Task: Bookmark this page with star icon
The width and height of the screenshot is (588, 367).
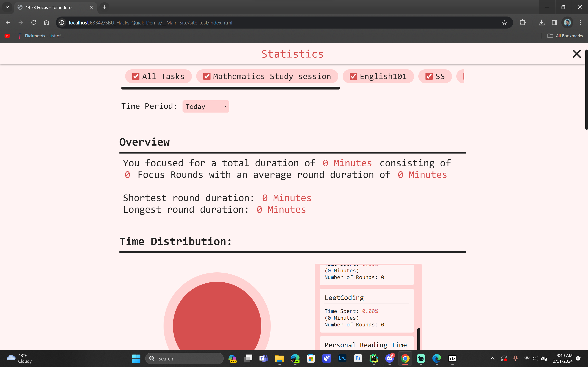Action: point(504,23)
